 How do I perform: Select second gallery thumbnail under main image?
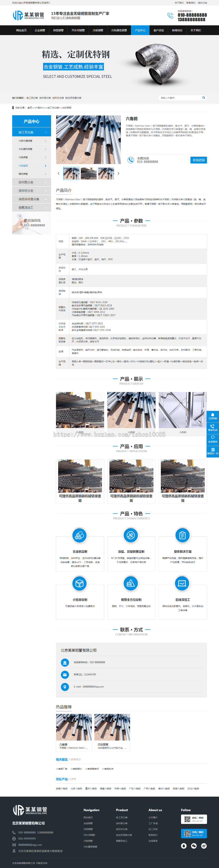(89, 173)
